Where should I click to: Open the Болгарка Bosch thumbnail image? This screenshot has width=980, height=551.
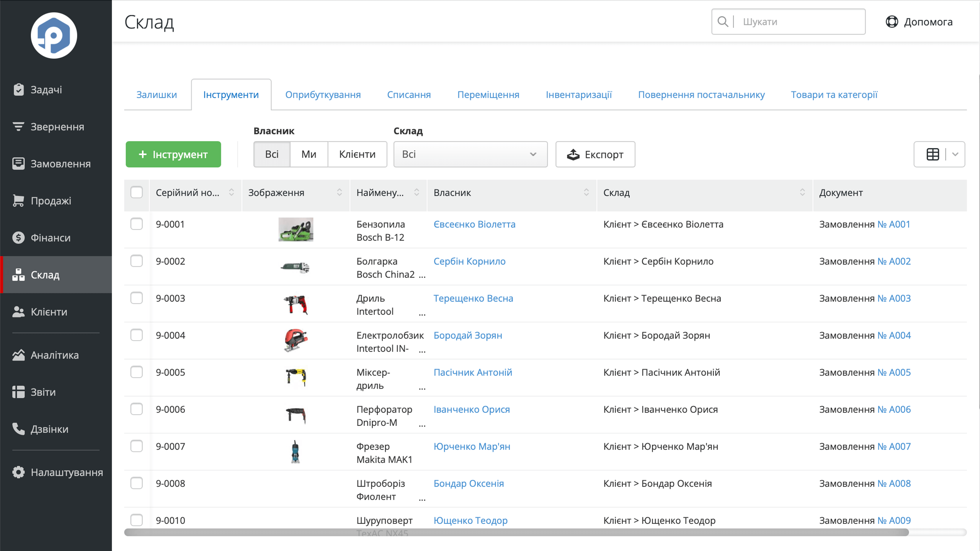pyautogui.click(x=295, y=267)
